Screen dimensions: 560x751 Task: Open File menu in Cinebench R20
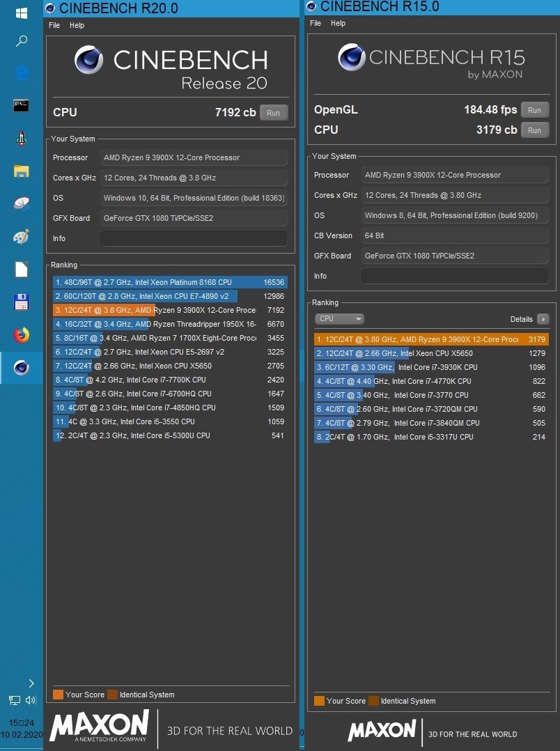[54, 25]
